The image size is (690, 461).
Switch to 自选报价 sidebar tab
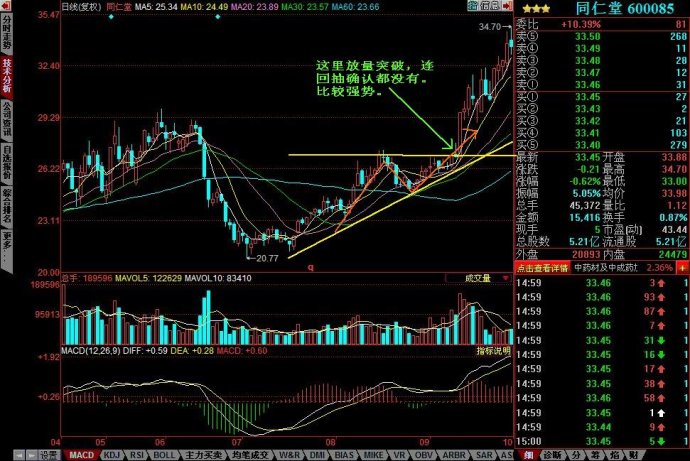[7, 162]
